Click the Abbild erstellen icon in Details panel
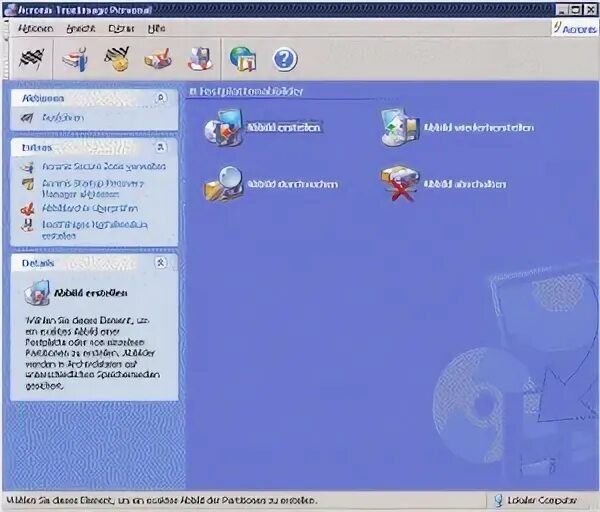Image resolution: width=600 pixels, height=512 pixels. click(37, 292)
